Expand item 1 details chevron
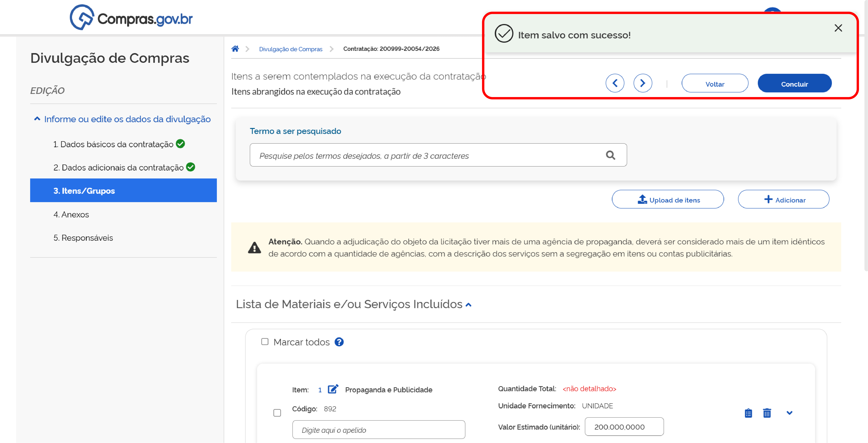This screenshot has width=868, height=443. coord(789,413)
